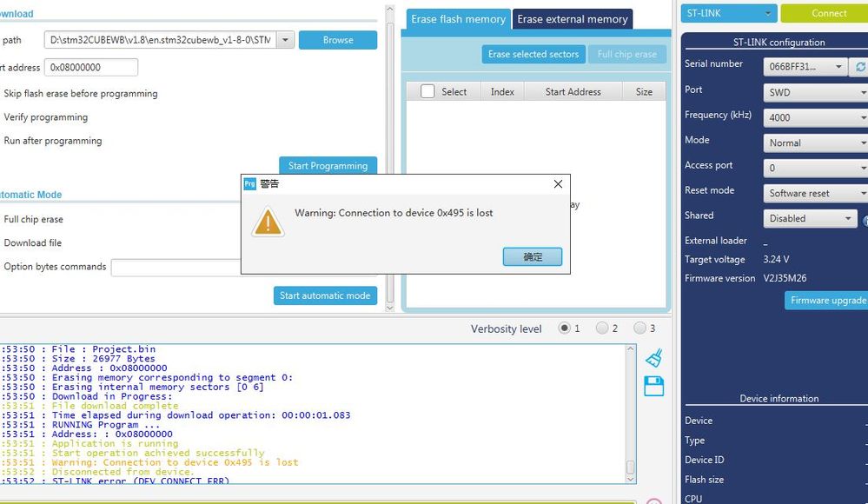The image size is (868, 504).
Task: Open the Frequency 4000 dropdown
Action: click(x=815, y=117)
